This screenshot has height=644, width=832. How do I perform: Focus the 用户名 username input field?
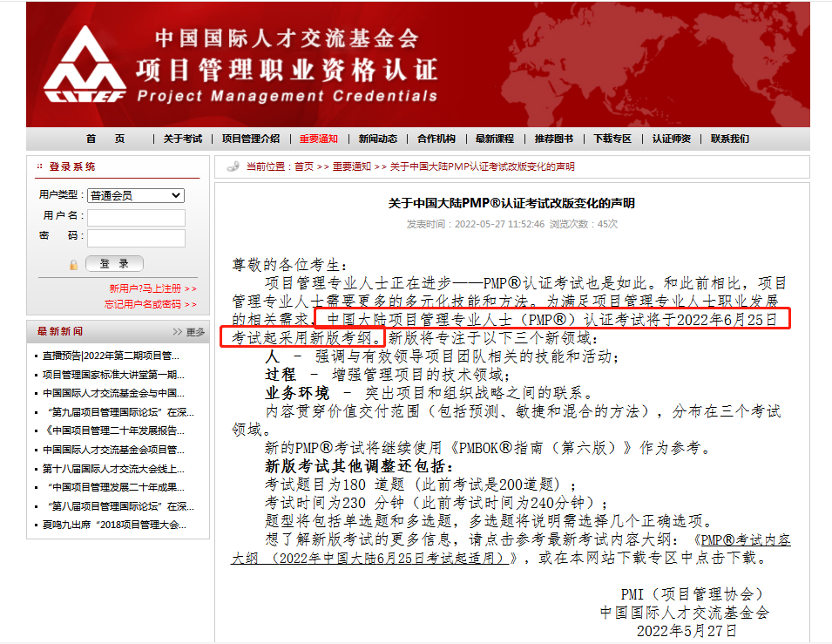click(x=136, y=217)
